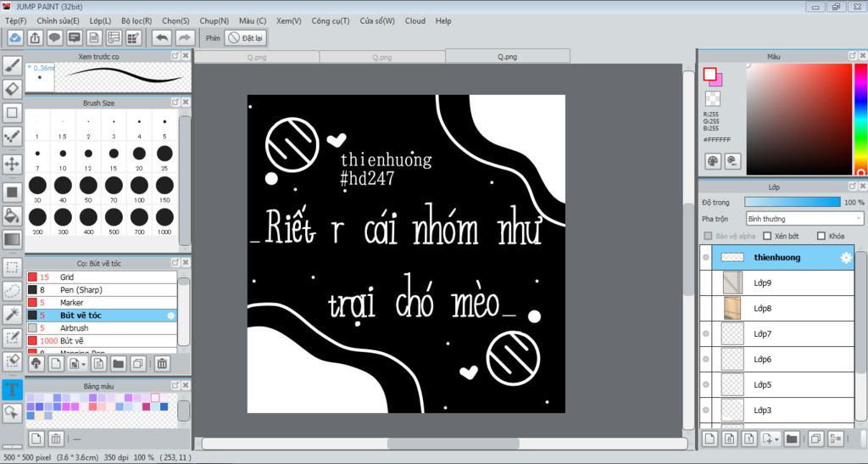Toggle Xén bớt clipping checkbox
Screen dimensions: 868x464
coord(767,236)
